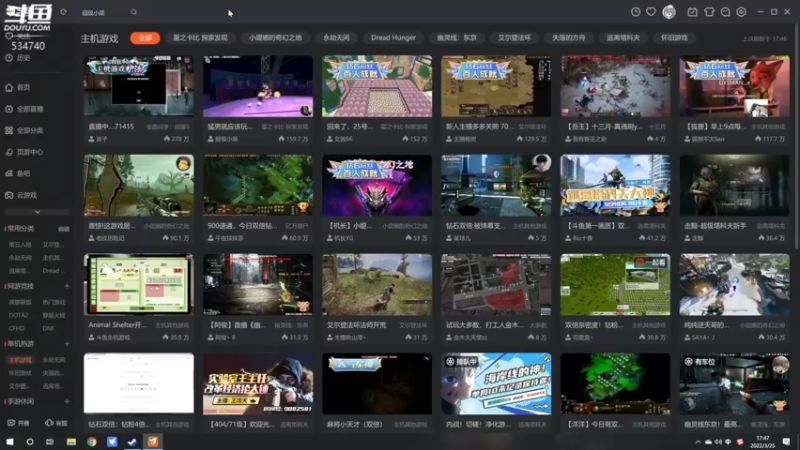800x450 pixels.
Task: Open the 直播中...71415 stream thumbnail
Action: coord(139,86)
